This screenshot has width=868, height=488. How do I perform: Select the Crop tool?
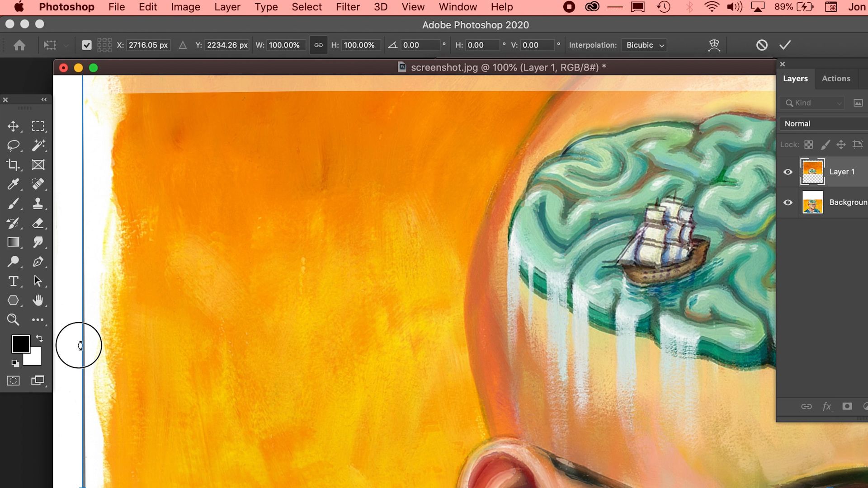(x=13, y=165)
